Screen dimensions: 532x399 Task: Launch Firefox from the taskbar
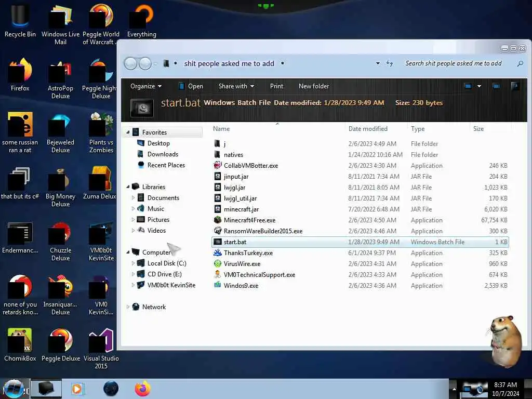coord(142,389)
